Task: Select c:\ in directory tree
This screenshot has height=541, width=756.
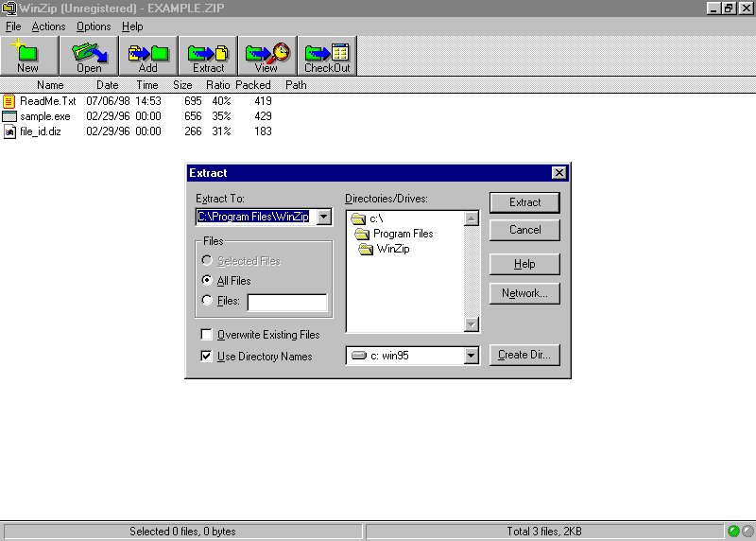Action: click(x=376, y=218)
